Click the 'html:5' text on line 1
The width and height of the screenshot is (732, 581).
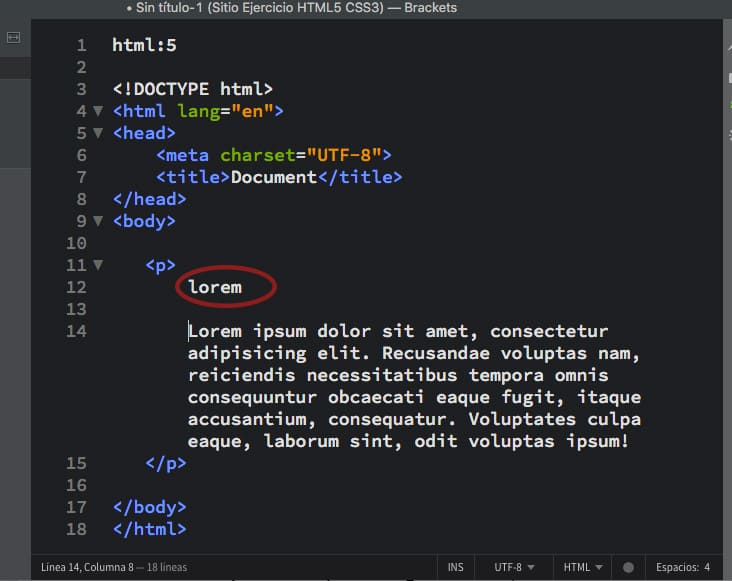tap(144, 45)
